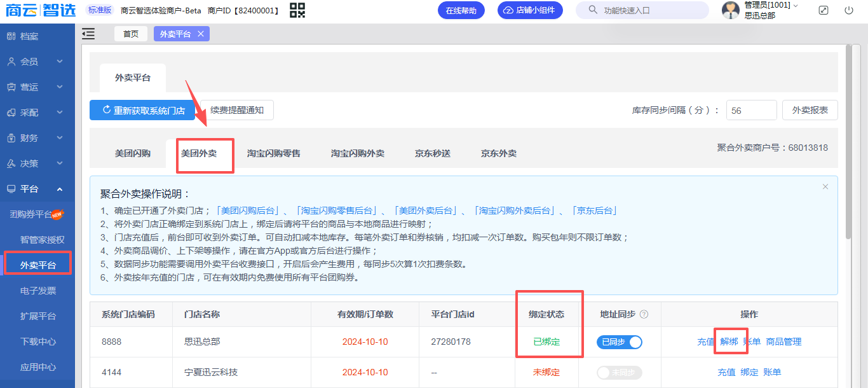The image size is (868, 388).
Task: Collapse the sidebar with the menu fold icon
Action: click(x=89, y=34)
